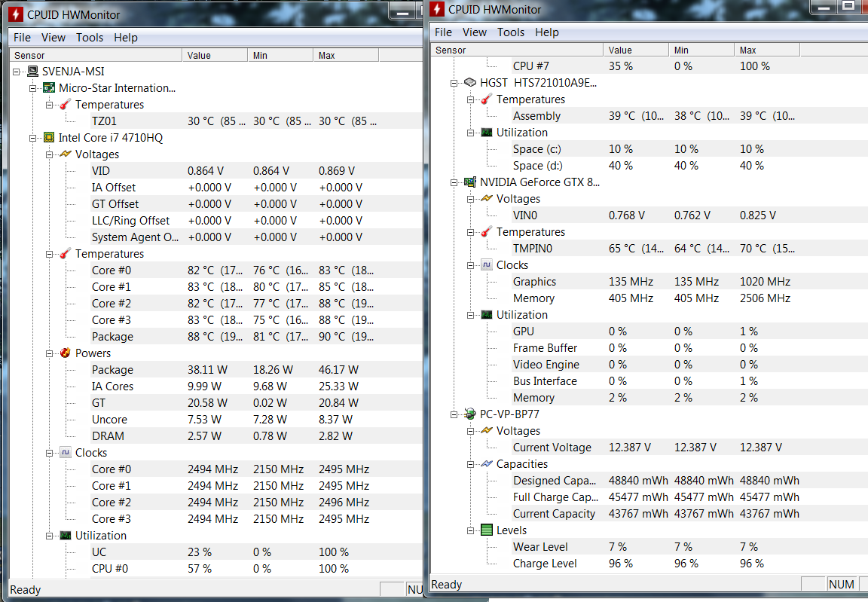Click the HWMonitor app icon in right title bar
Viewport: 868px width, 602px height.
pyautogui.click(x=437, y=9)
